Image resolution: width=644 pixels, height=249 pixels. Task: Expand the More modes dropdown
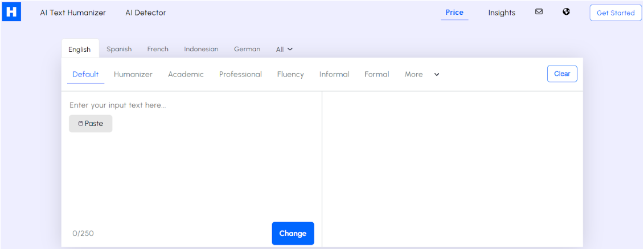coord(414,75)
